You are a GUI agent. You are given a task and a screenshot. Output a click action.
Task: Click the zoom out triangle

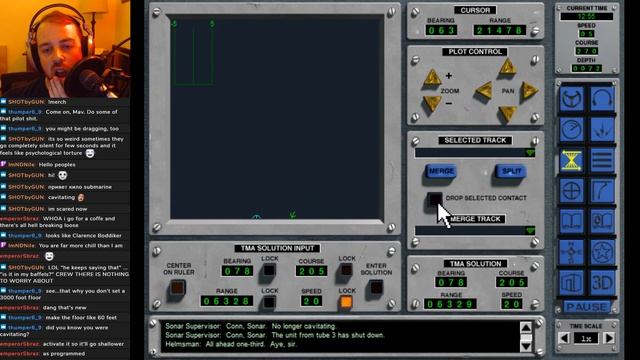[432, 103]
